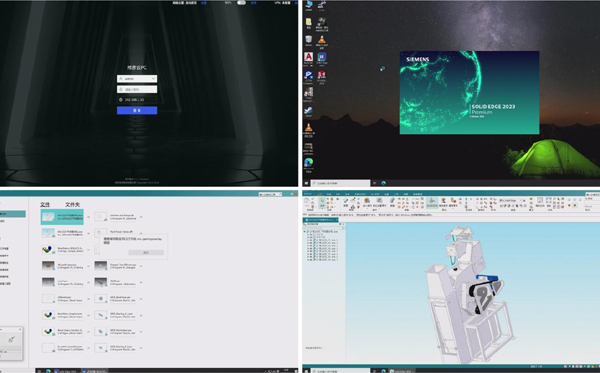Click the highlighted large ribbon tool in Solid Edge assembly
This screenshot has width=600, height=373.
click(432, 202)
